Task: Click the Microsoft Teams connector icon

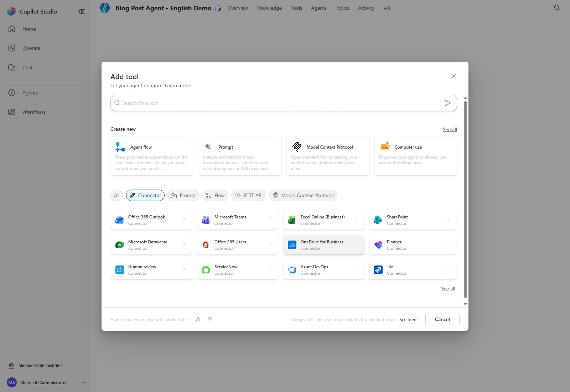Action: tap(206, 220)
